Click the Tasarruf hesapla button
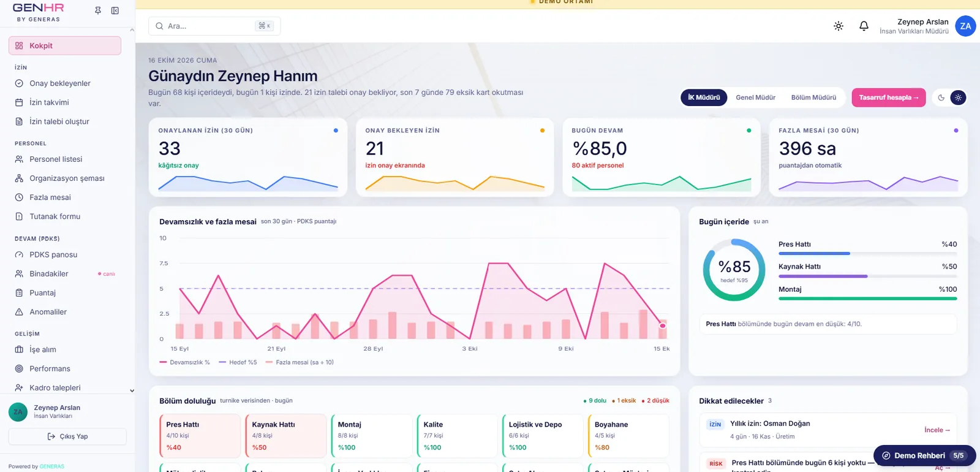980x472 pixels. [889, 97]
